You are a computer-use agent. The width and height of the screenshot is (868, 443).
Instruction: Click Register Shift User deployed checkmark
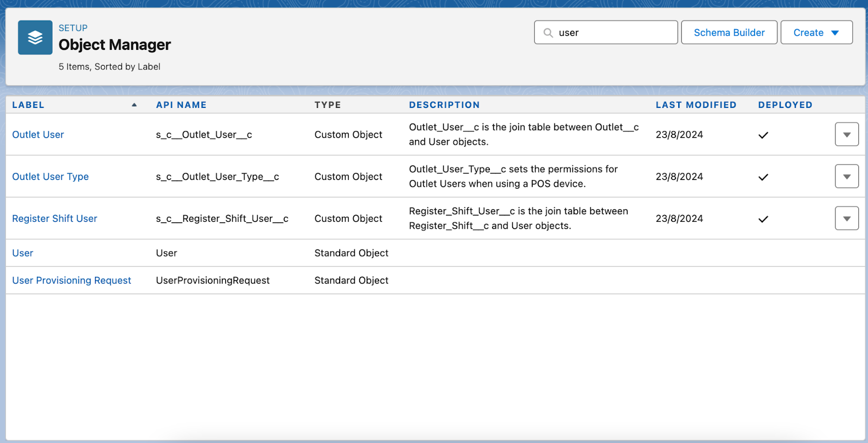coord(763,219)
